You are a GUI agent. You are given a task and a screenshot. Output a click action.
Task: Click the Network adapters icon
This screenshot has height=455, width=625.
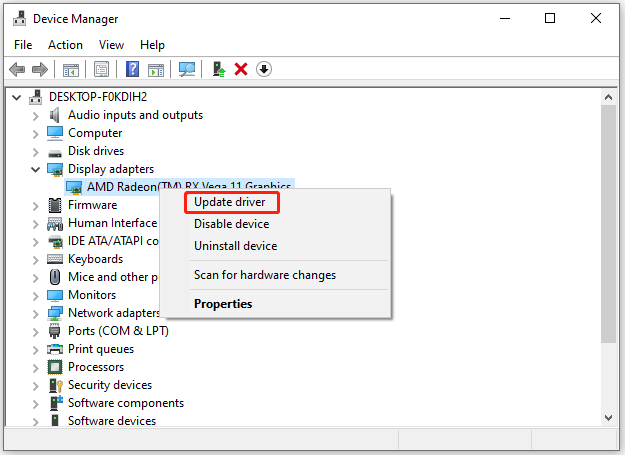[x=55, y=314]
